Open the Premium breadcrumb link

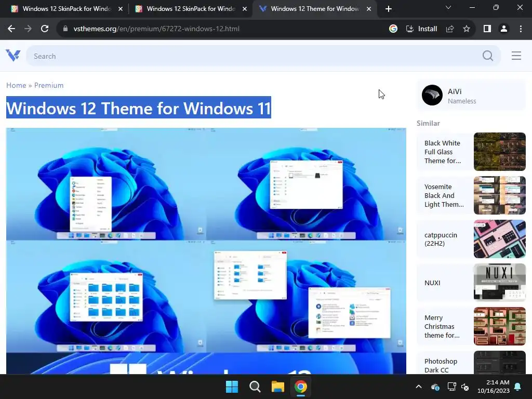(x=49, y=85)
